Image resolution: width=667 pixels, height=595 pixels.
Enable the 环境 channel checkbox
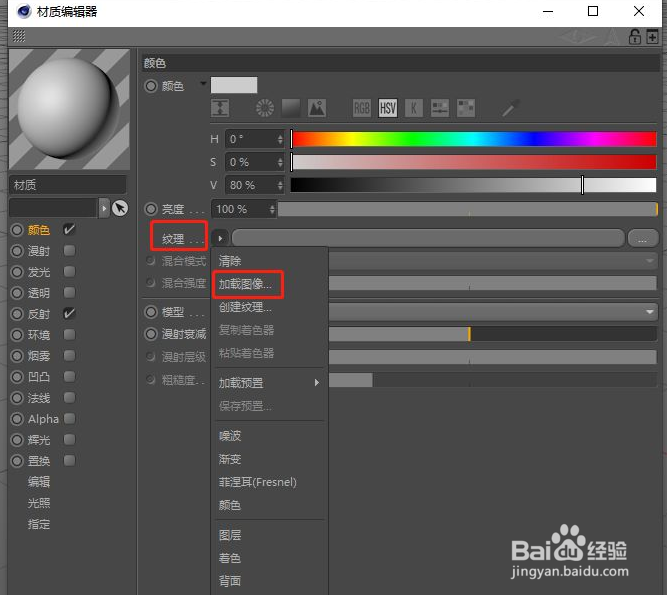69,335
